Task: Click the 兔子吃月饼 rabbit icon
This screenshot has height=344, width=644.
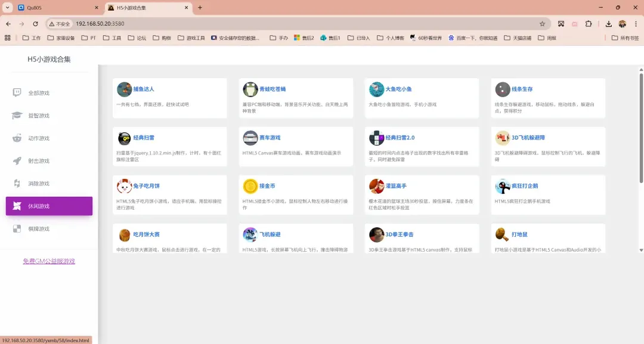Action: [x=124, y=187]
